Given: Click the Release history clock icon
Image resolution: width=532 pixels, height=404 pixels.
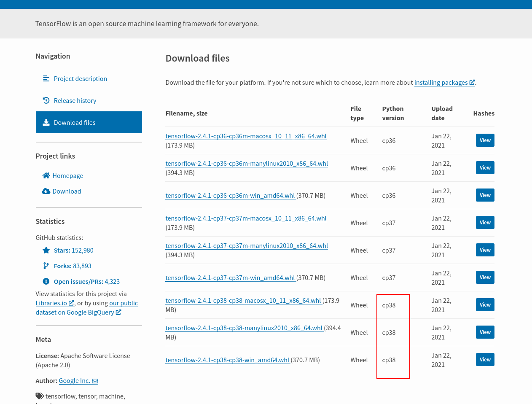Looking at the screenshot, I should tap(46, 100).
